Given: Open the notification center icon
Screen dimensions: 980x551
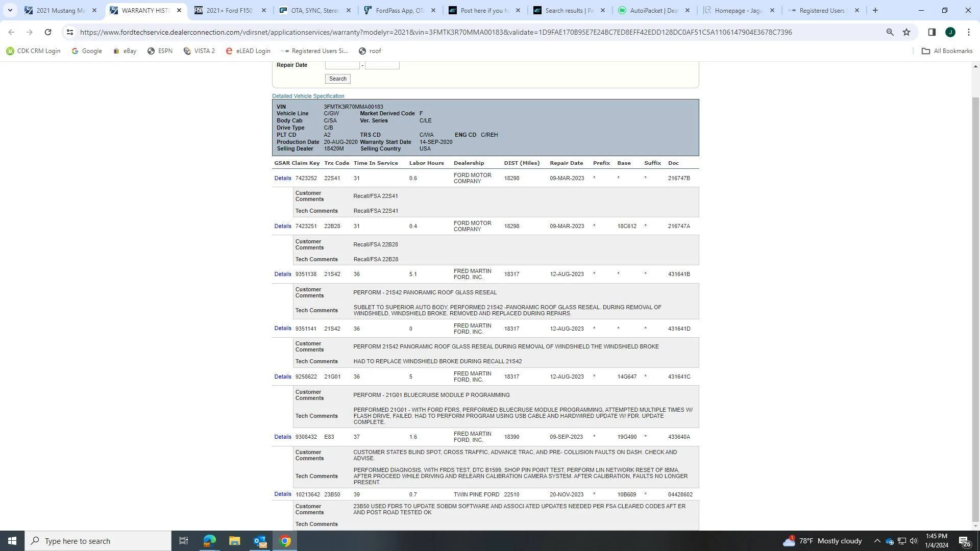Looking at the screenshot, I should click(964, 541).
